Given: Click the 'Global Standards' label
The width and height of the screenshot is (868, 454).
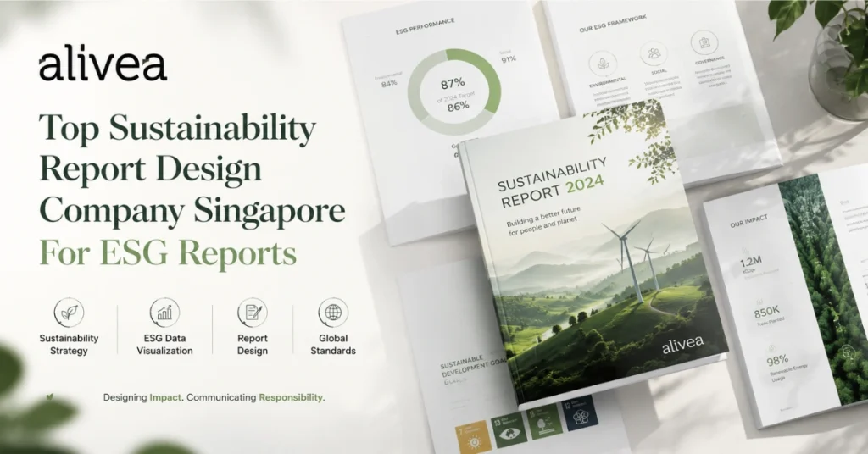Looking at the screenshot, I should (x=333, y=345).
